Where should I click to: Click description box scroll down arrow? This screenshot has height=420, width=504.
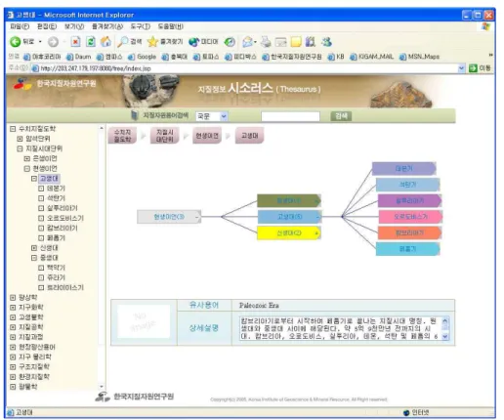(x=445, y=336)
